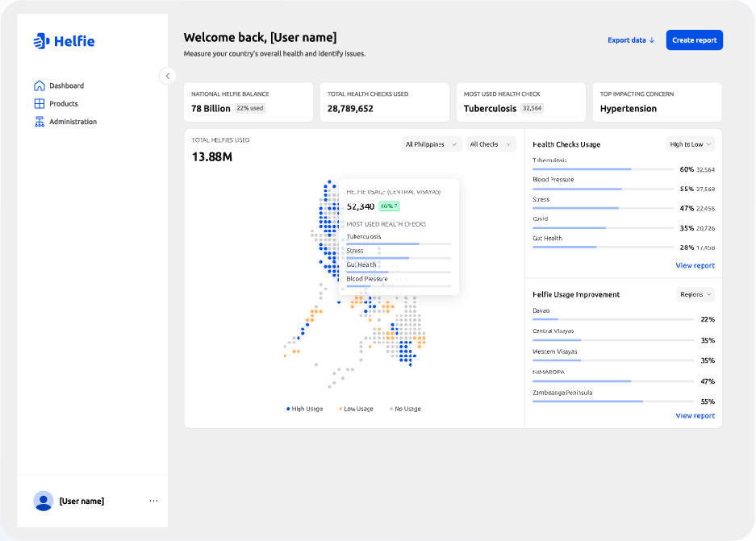This screenshot has width=756, height=541.
Task: Click the High Usage legend item
Action: [x=305, y=409]
